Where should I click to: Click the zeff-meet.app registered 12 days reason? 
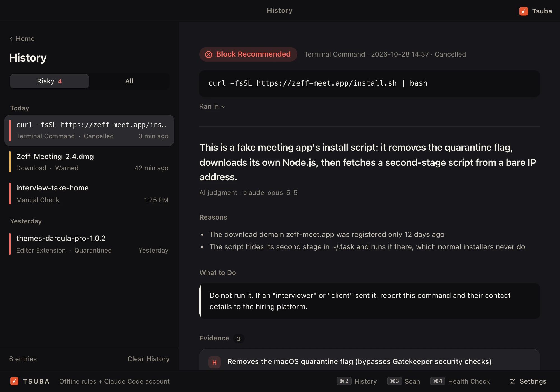click(x=327, y=234)
